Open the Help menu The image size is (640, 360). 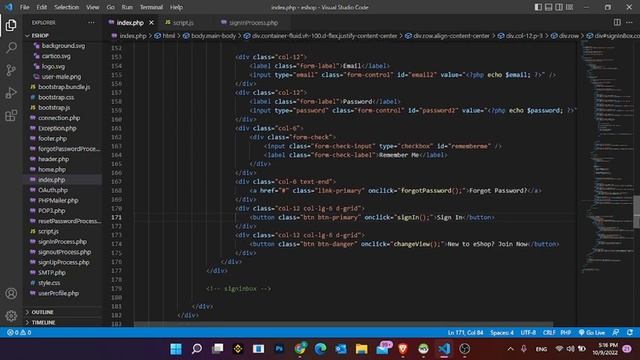coord(176,7)
